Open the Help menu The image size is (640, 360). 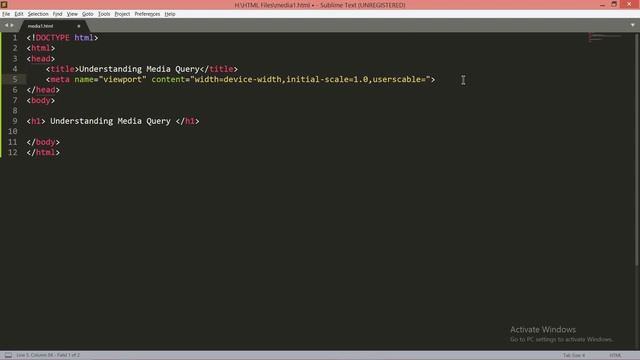click(x=170, y=14)
